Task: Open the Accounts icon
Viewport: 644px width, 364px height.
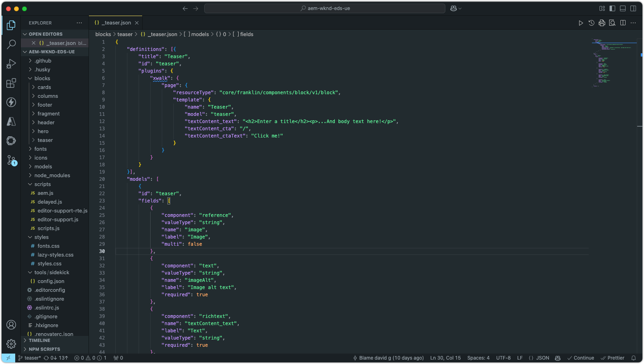Action: 11,325
